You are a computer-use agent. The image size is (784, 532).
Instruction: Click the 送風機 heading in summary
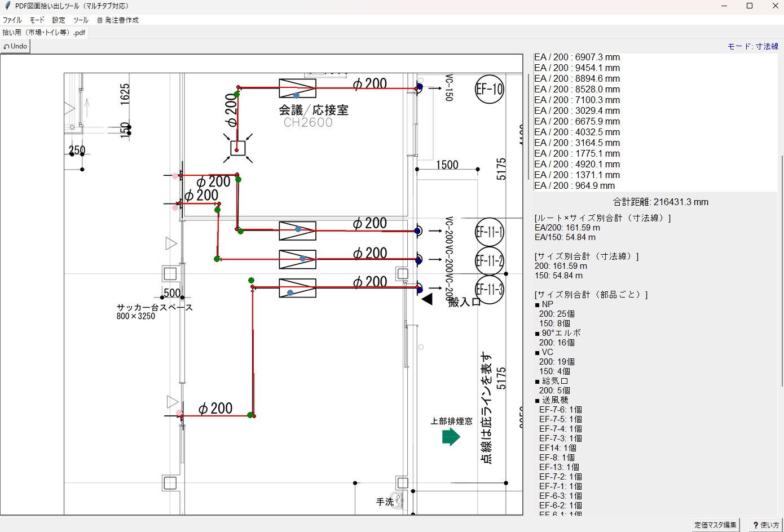pos(552,400)
